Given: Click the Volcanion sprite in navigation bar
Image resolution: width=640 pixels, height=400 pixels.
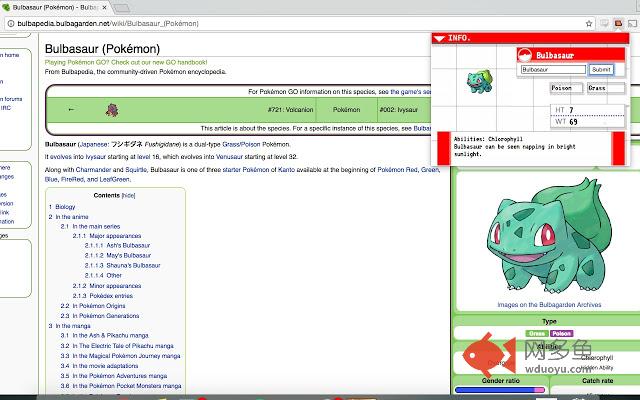Looking at the screenshot, I should [112, 110].
